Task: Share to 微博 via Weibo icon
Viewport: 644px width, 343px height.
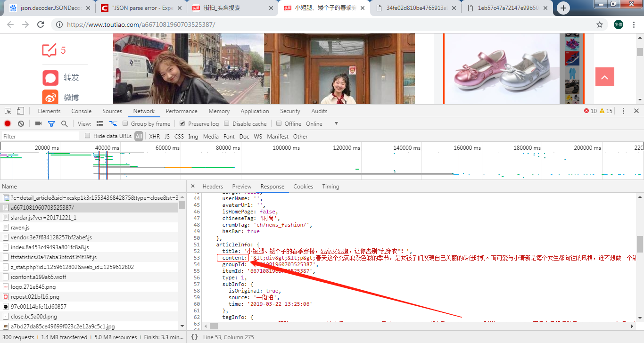Action: point(50,97)
